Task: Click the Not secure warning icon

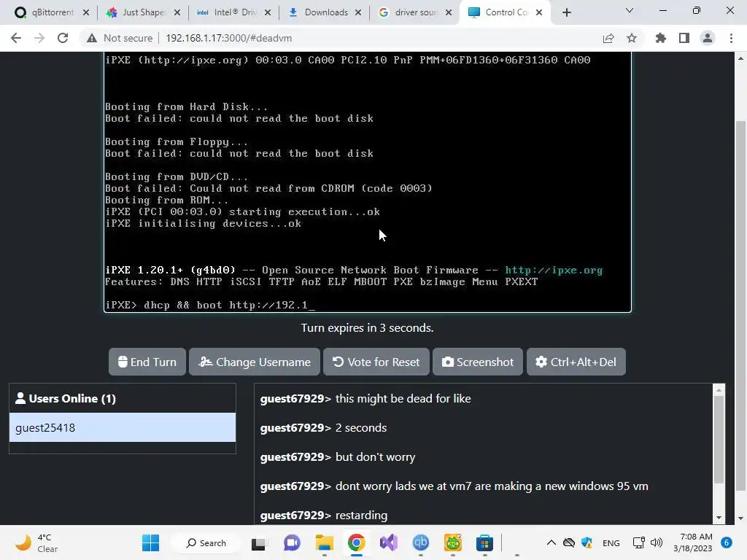Action: [92, 38]
